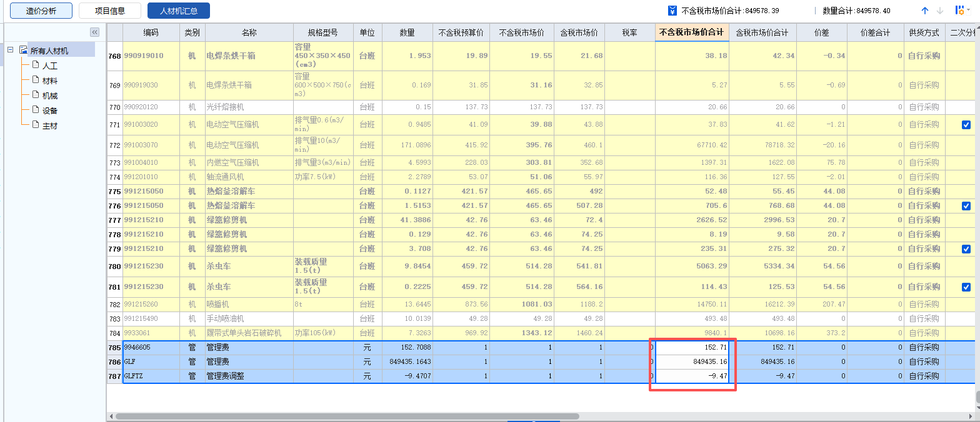The width and height of the screenshot is (980, 422).
Task: Click the 类别 column header
Action: pyautogui.click(x=192, y=32)
